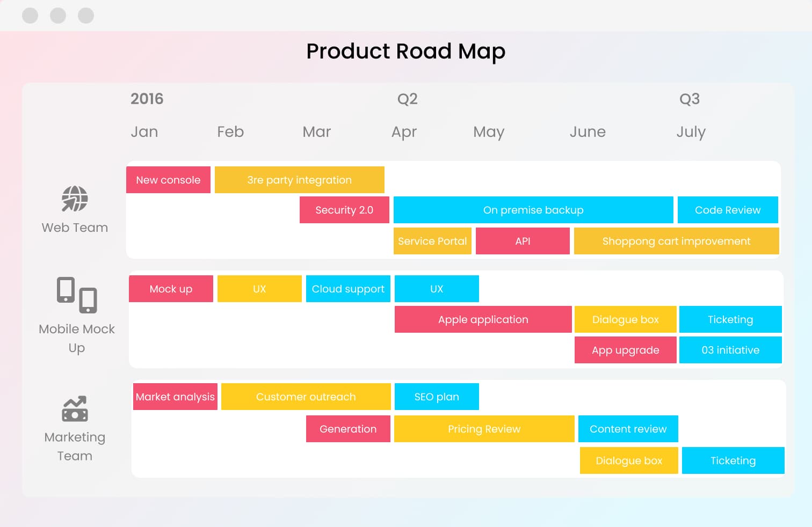This screenshot has height=527, width=812.
Task: Click the Customer outreach bar
Action: coord(306,397)
